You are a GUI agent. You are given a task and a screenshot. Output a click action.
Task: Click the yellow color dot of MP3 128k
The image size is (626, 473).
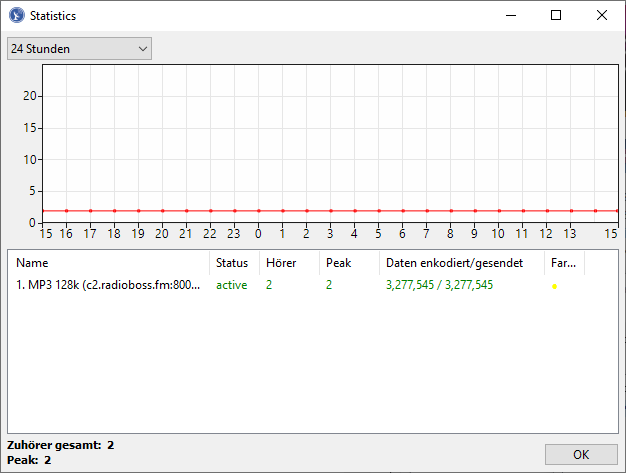coord(555,286)
